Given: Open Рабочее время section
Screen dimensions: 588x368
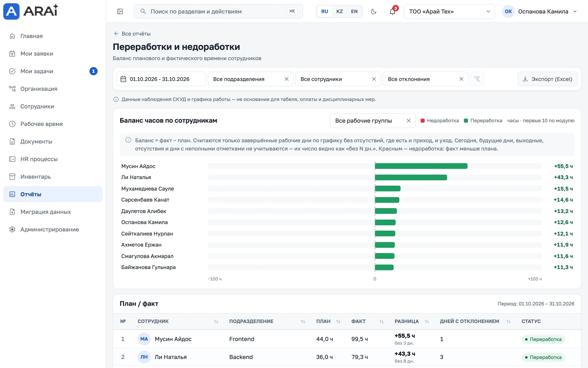Looking at the screenshot, I should click(53, 124).
